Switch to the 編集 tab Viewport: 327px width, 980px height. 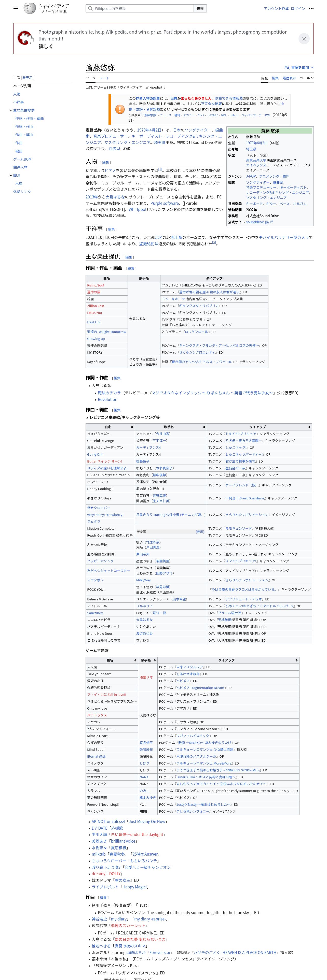coord(275,78)
